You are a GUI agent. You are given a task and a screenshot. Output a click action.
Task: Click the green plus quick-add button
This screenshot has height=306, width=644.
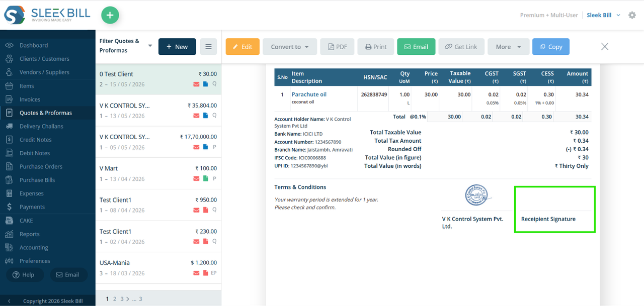tap(110, 15)
